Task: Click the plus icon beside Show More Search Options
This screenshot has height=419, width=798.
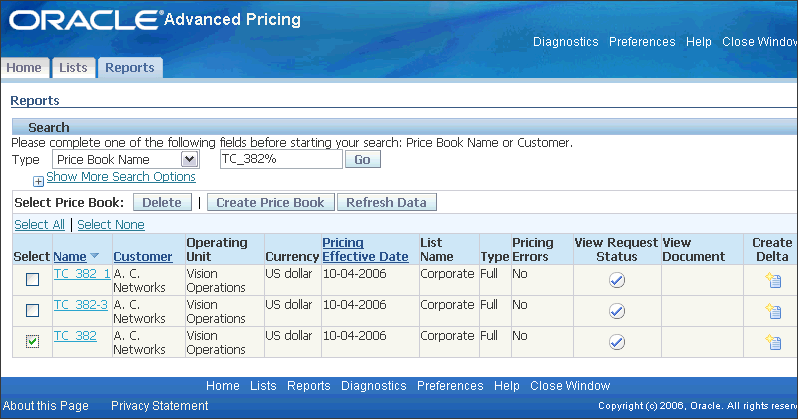Action: tap(38, 181)
